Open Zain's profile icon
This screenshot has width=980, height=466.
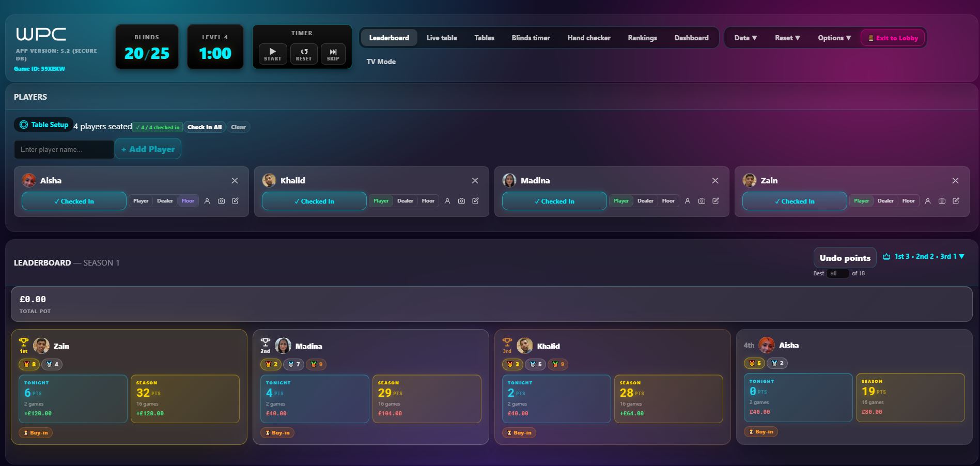[928, 201]
